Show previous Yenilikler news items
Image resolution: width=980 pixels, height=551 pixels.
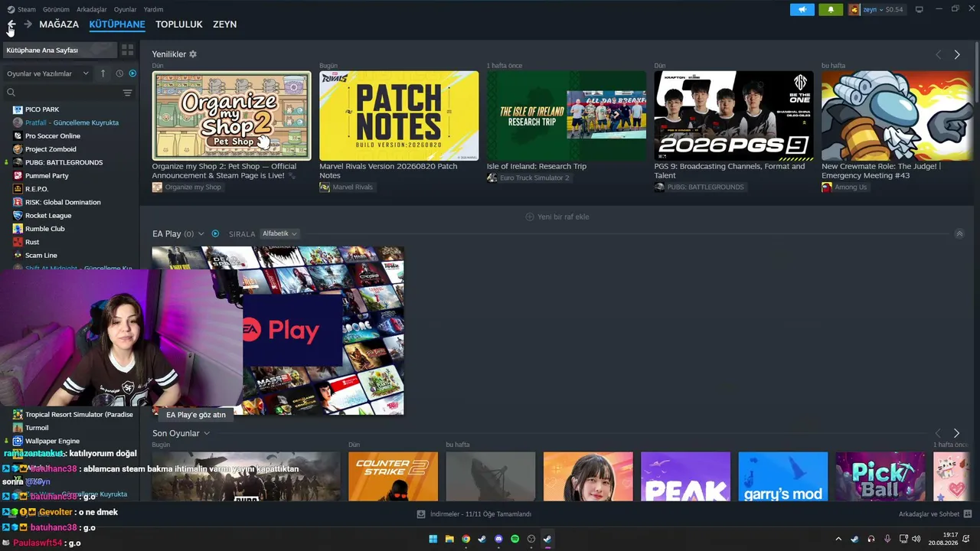tap(939, 54)
